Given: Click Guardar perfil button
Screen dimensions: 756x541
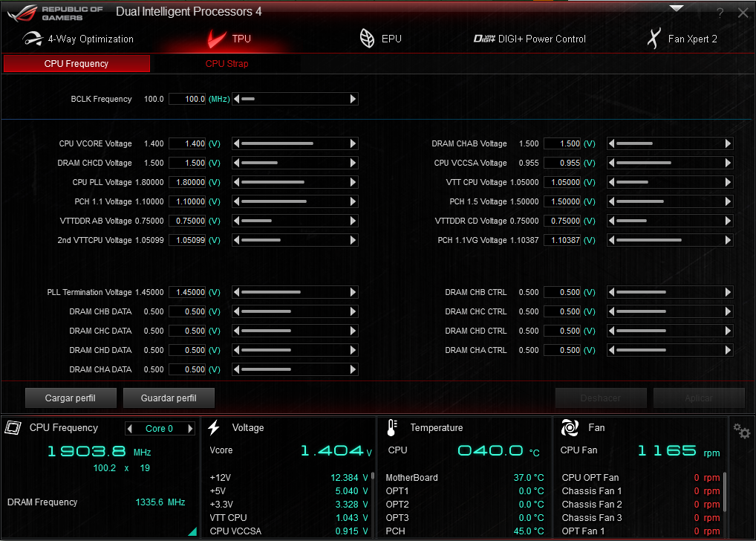Looking at the screenshot, I should click(x=169, y=398).
